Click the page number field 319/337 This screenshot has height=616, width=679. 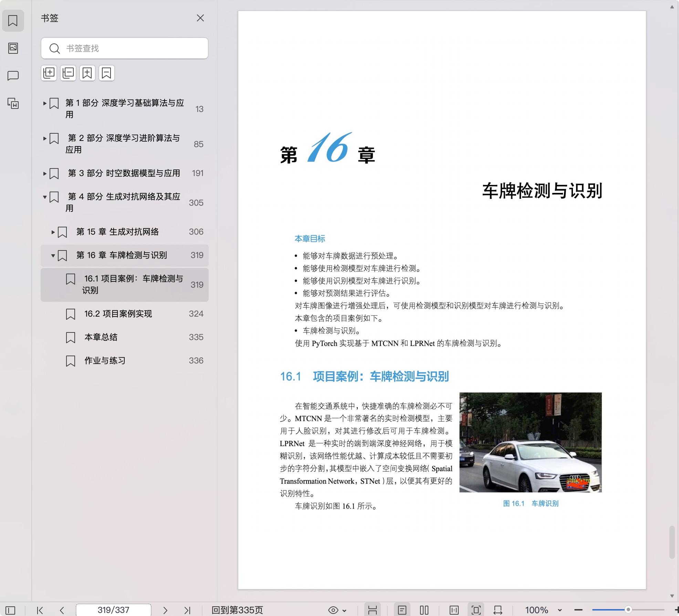(x=113, y=610)
